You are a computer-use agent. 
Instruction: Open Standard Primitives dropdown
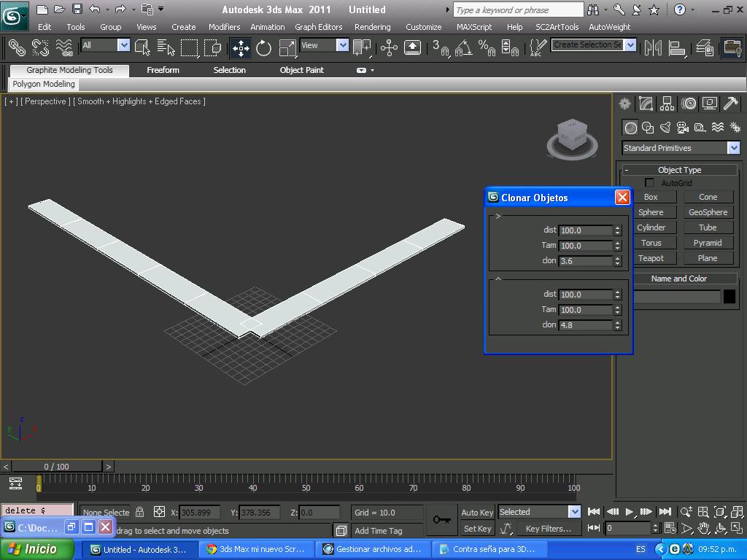pyautogui.click(x=734, y=148)
